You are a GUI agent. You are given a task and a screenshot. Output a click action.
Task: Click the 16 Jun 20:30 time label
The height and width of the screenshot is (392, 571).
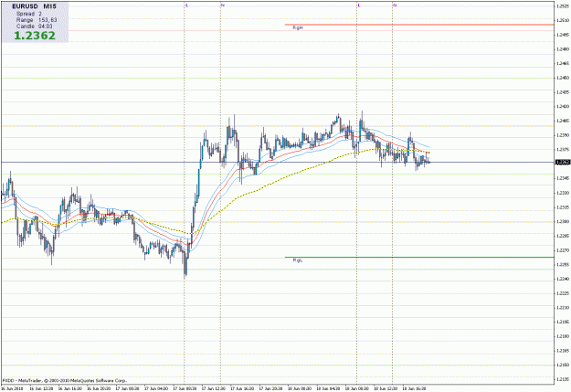click(x=99, y=388)
